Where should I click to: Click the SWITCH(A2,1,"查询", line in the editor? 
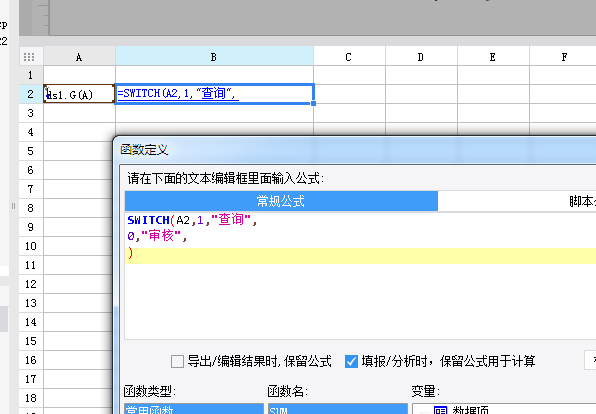click(x=192, y=220)
